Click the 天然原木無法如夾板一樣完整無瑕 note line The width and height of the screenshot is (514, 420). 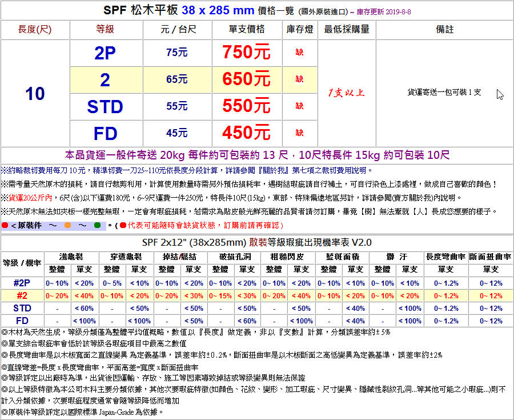pyautogui.click(x=249, y=212)
